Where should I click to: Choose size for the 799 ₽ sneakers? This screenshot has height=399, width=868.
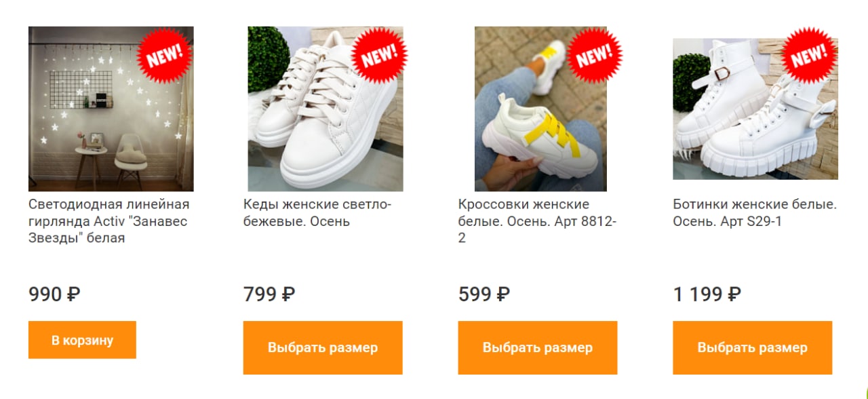click(x=323, y=347)
